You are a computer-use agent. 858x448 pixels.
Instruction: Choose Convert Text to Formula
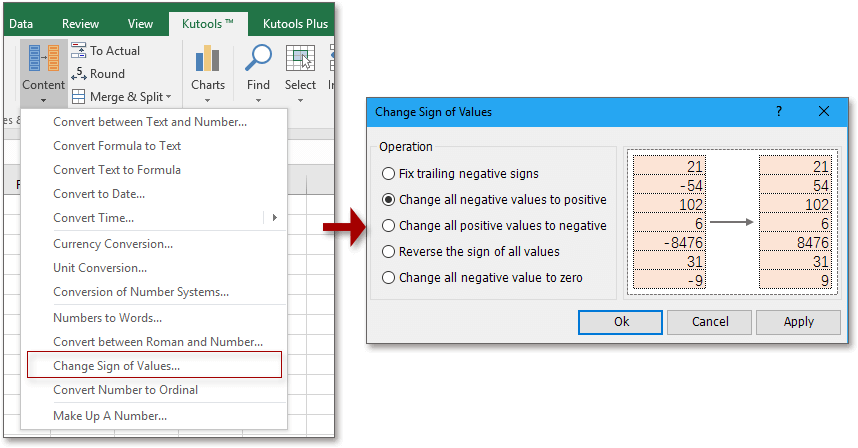(154, 170)
